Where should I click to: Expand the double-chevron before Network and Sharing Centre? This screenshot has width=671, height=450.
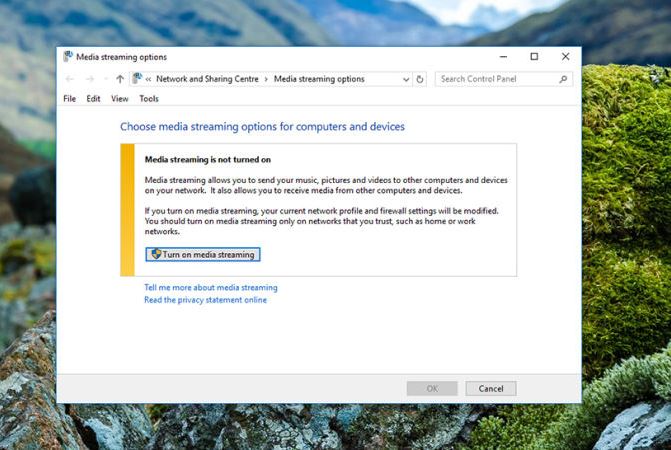[149, 79]
